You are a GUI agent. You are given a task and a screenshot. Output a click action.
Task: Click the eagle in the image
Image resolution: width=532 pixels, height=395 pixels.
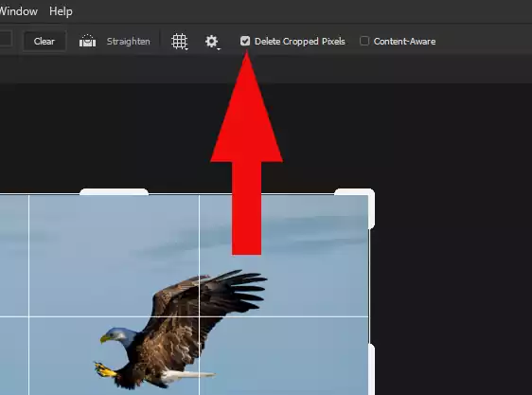[180, 330]
